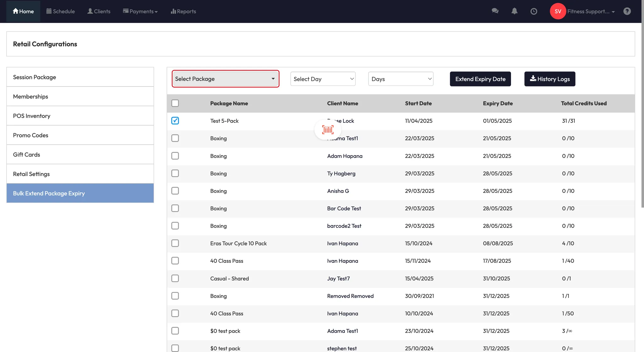Image resolution: width=644 pixels, height=352 pixels.
Task: Click the Extend Expiry Date button
Action: 480,79
